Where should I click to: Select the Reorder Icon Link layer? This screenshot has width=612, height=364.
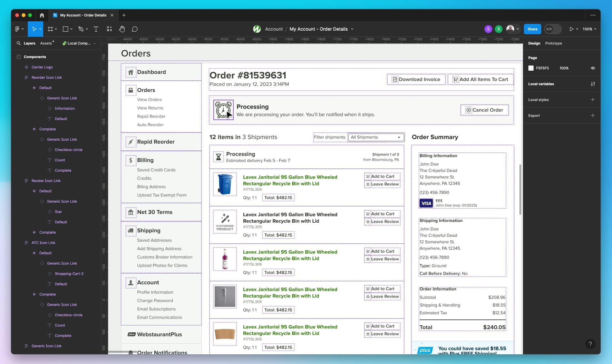pyautogui.click(x=46, y=77)
